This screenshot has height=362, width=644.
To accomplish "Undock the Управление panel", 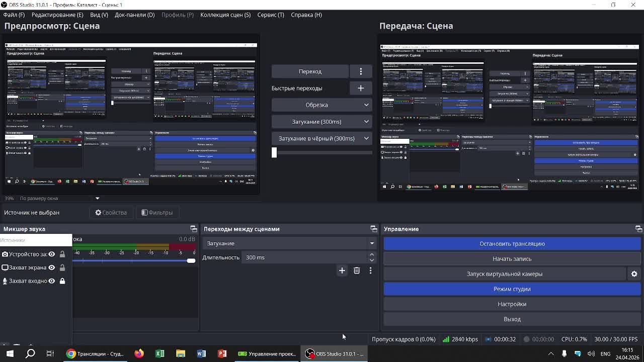I will [639, 229].
